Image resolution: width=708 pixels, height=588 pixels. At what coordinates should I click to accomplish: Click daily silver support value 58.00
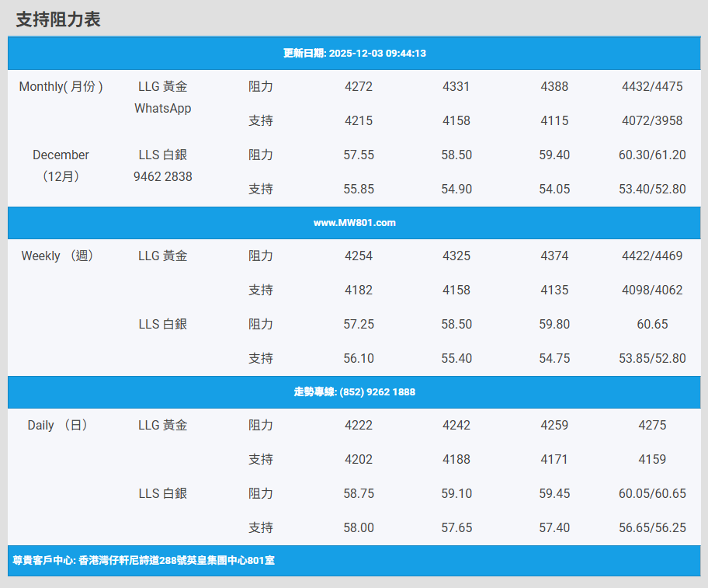pyautogui.click(x=358, y=528)
